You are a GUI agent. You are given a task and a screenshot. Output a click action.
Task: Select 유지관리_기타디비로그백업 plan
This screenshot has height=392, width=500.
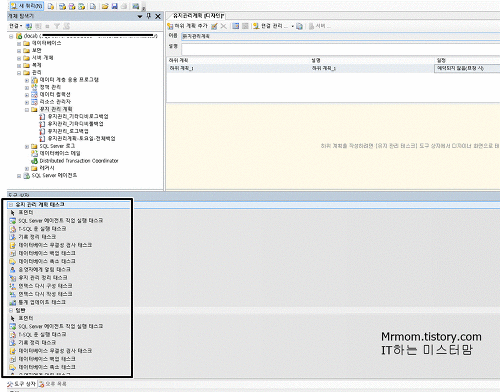click(x=78, y=116)
